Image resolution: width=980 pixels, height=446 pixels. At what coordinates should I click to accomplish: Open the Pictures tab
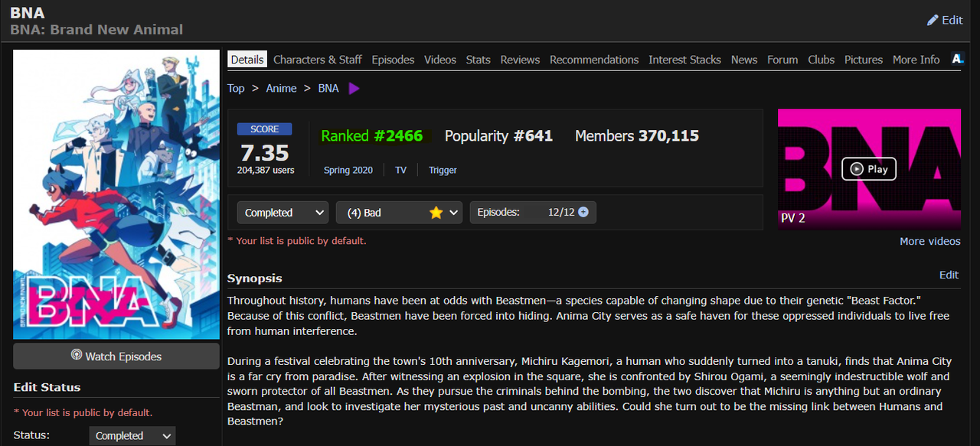pos(864,59)
